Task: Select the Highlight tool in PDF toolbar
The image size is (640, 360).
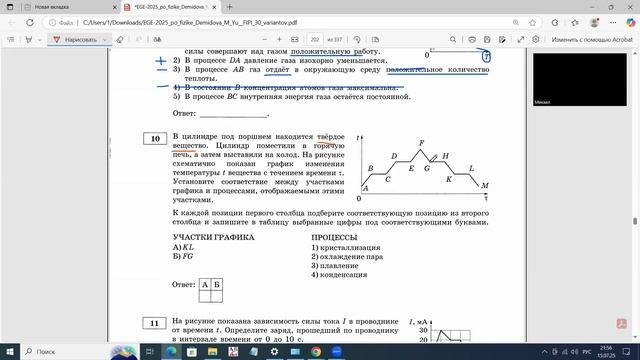Action: point(29,40)
